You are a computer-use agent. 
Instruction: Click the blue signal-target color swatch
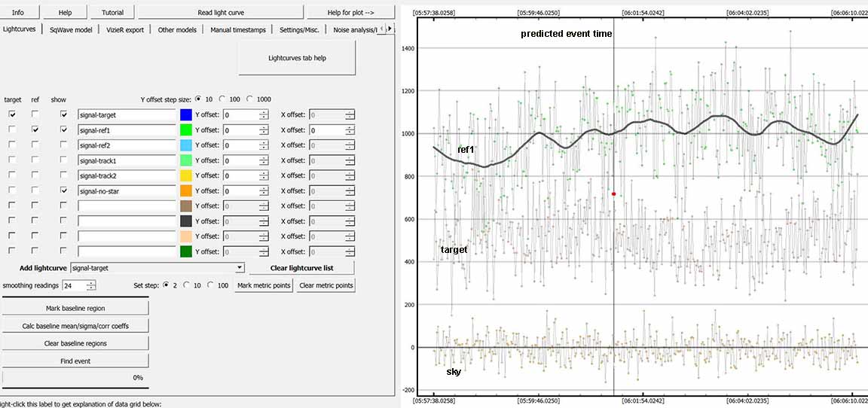click(x=186, y=115)
